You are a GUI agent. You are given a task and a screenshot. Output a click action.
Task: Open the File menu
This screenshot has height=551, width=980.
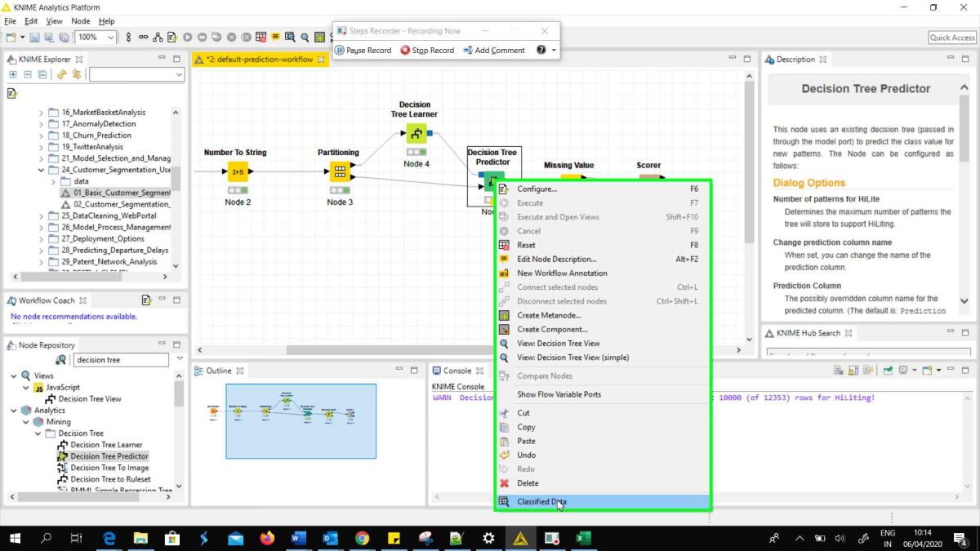click(x=10, y=21)
